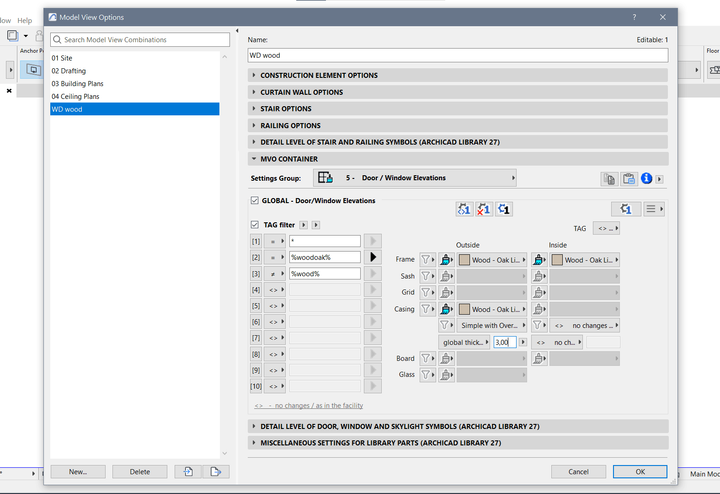Image resolution: width=720 pixels, height=494 pixels.
Task: Click the Frame row filter funnel icon
Action: pyautogui.click(x=427, y=259)
